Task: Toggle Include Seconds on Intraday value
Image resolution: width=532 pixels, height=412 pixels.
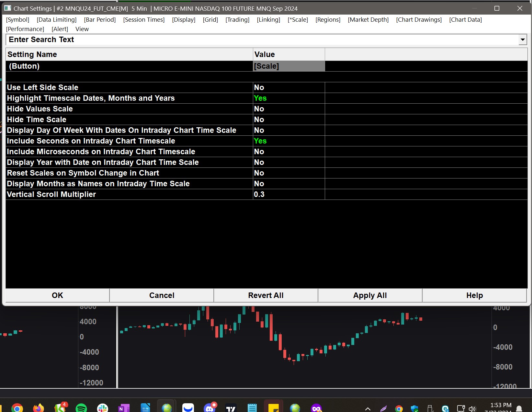Action: (289, 141)
